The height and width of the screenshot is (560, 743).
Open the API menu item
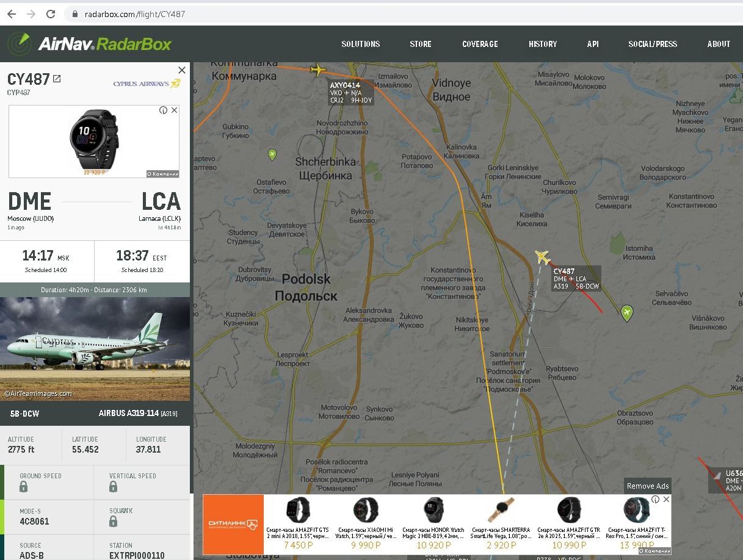coord(593,44)
